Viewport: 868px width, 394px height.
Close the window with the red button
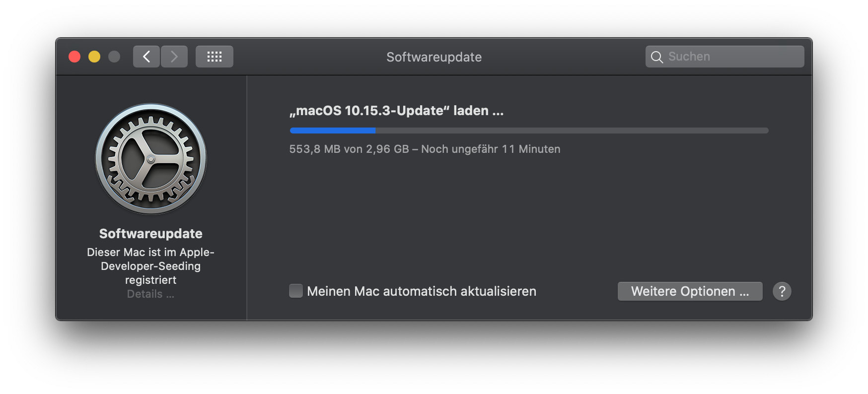coord(74,57)
